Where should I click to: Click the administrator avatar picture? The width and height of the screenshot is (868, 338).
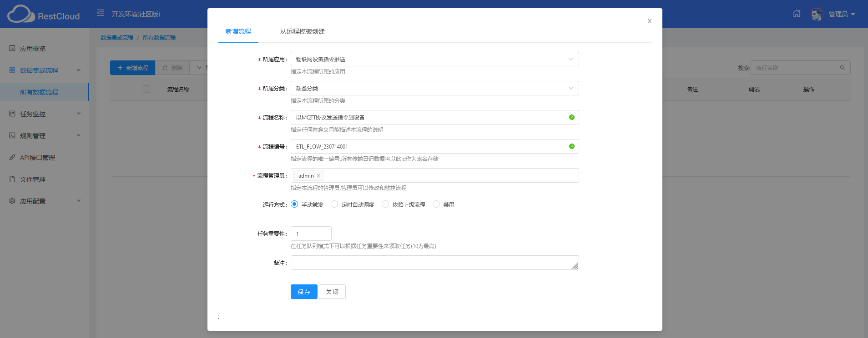point(817,14)
